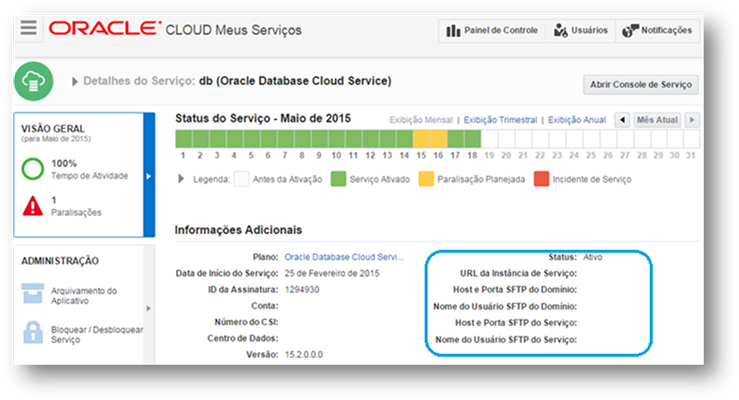Click the green database cloud service icon
The height and width of the screenshot is (400, 739).
(33, 81)
